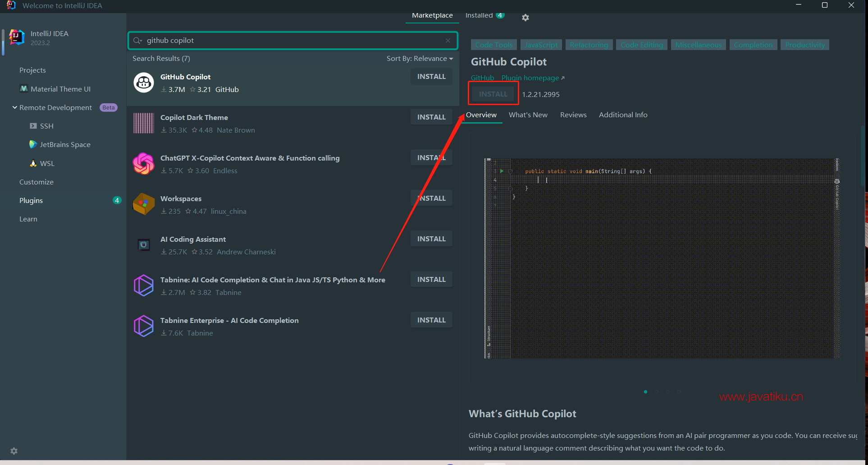Install Copilot Dark Theme plugin
This screenshot has width=868, height=465.
[431, 117]
